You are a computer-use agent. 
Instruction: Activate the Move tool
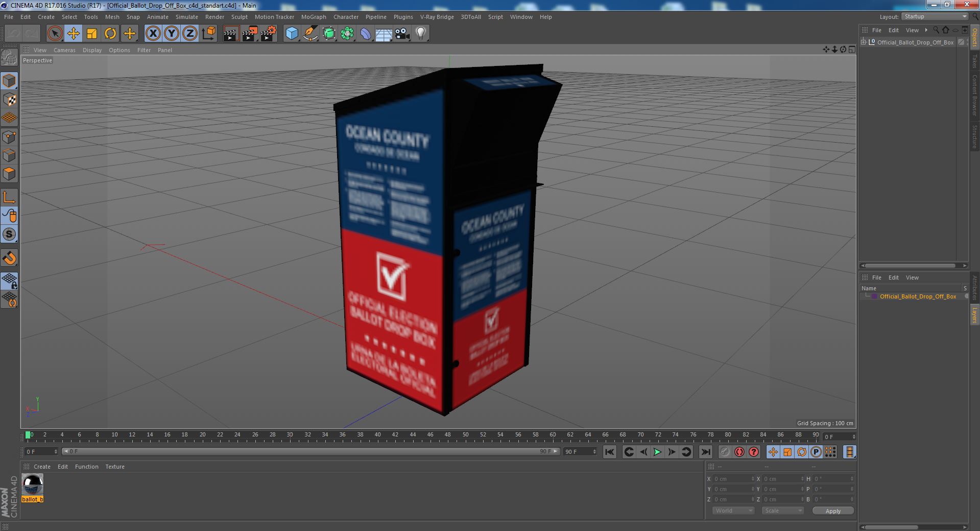click(x=73, y=34)
